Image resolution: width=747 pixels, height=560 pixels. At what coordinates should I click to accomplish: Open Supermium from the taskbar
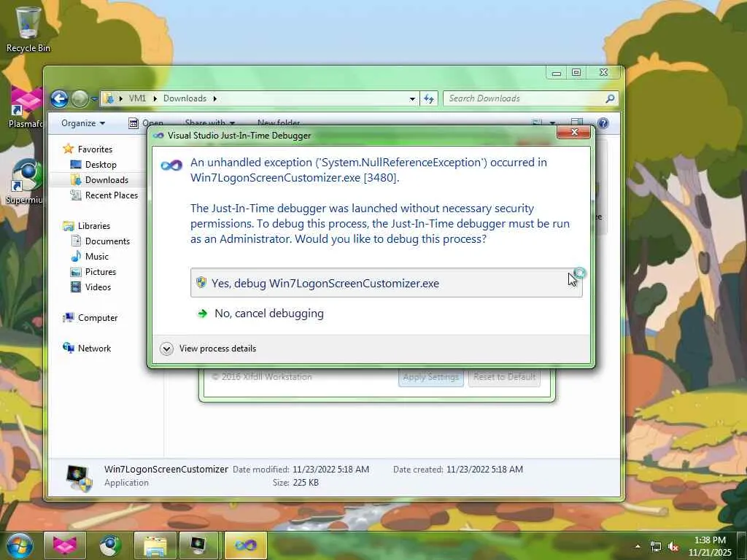click(110, 545)
